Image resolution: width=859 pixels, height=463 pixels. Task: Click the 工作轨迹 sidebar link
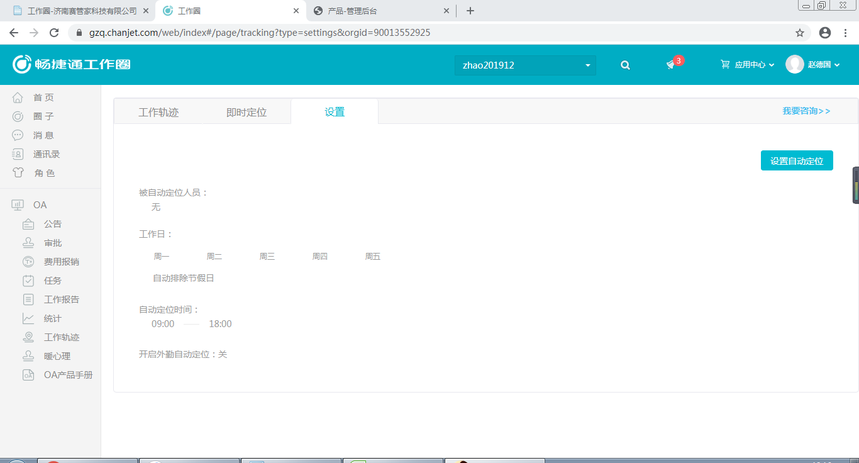61,337
